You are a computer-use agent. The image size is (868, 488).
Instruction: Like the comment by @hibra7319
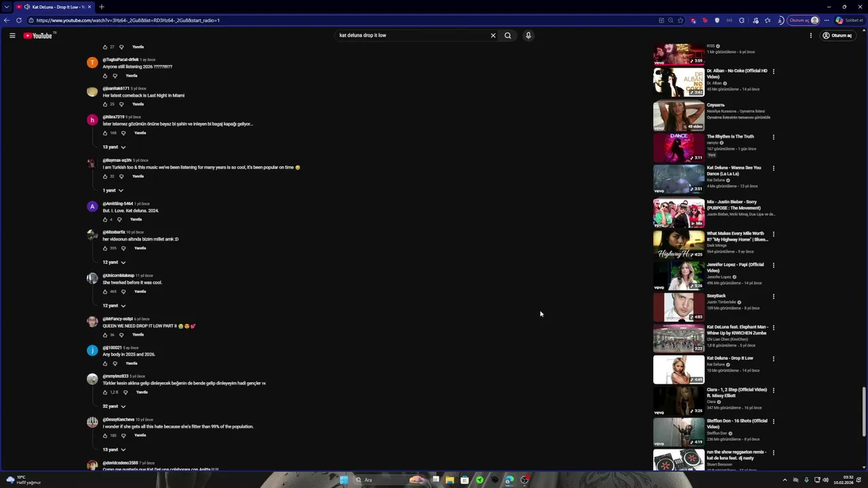point(105,133)
